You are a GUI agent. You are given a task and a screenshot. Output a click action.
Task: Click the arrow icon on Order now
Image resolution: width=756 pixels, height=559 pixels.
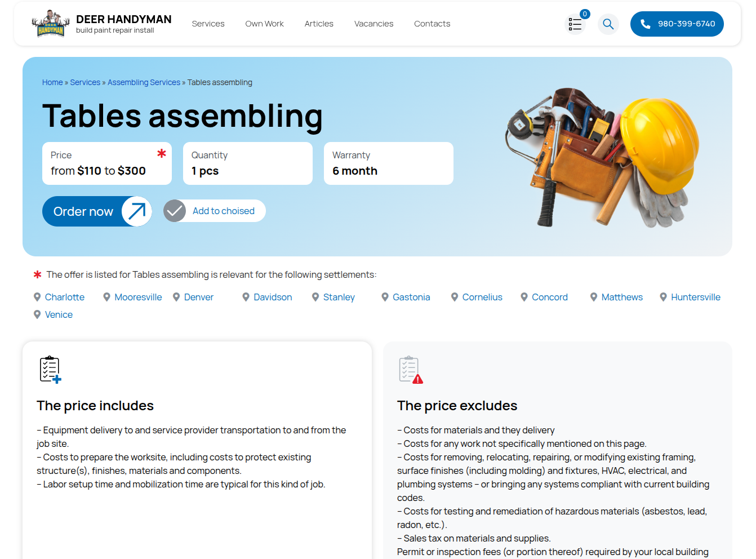[x=136, y=211]
